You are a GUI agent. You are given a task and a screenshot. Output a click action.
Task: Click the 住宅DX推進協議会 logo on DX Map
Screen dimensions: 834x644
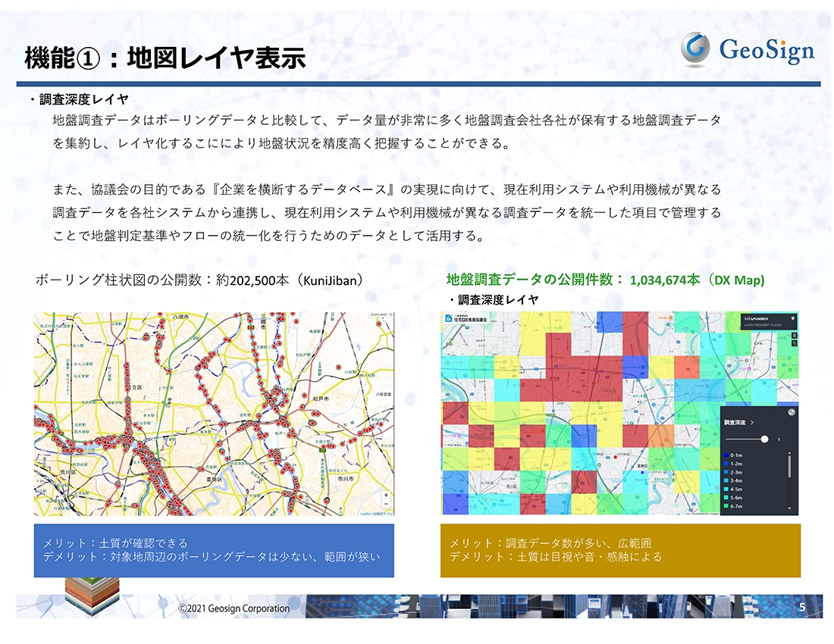(469, 319)
